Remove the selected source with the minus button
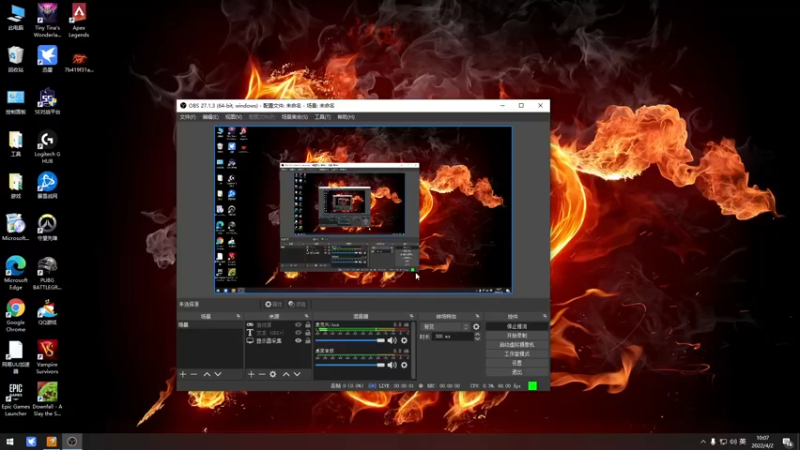This screenshot has height=450, width=800. point(262,374)
